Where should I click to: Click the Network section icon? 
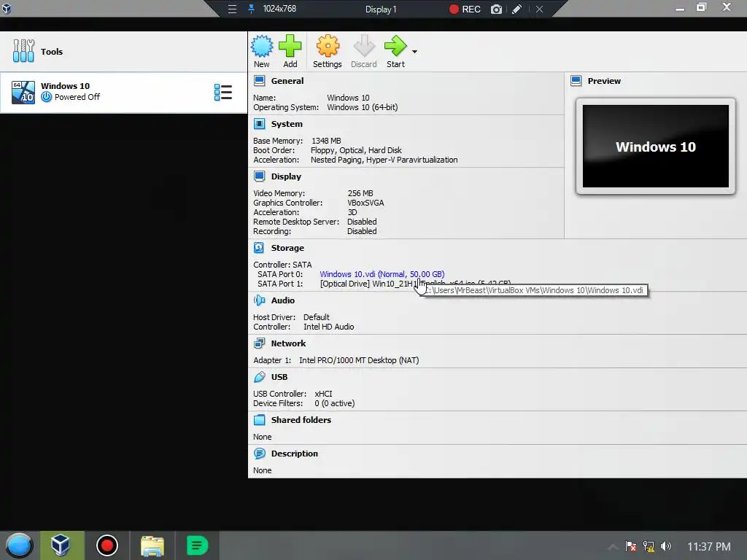[259, 343]
